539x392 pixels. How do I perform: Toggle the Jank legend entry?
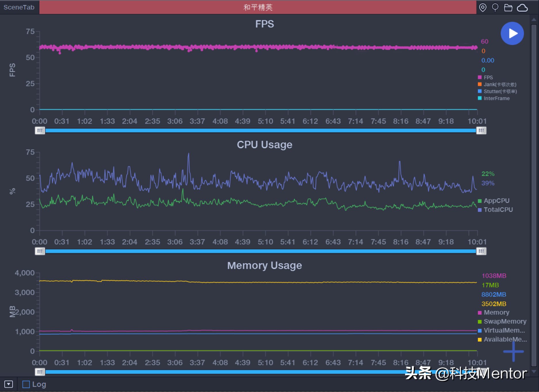(x=497, y=84)
